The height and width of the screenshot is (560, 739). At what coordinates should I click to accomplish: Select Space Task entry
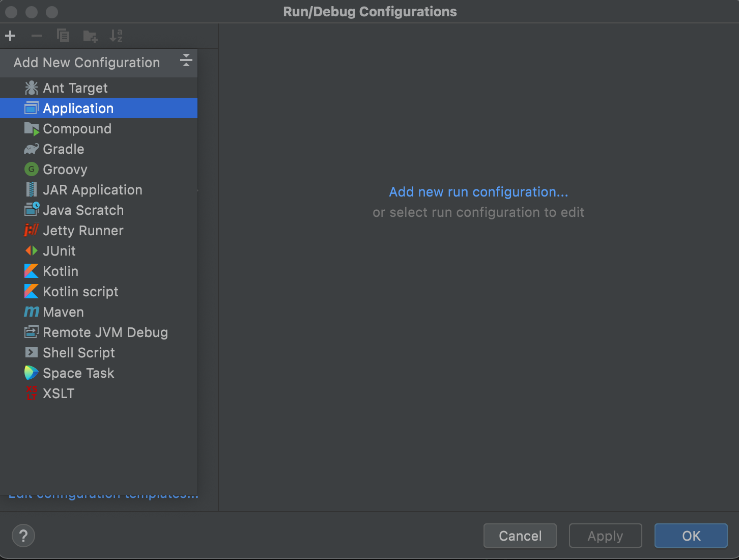99,373
